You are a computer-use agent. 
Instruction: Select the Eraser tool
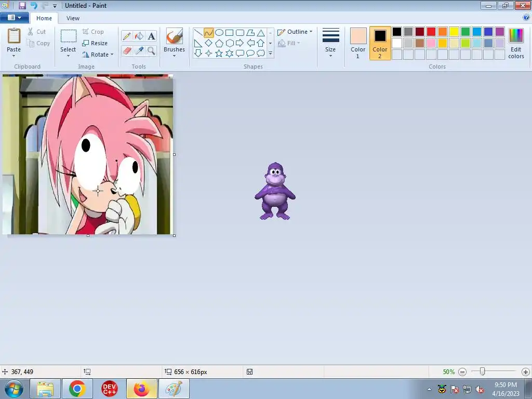[127, 51]
